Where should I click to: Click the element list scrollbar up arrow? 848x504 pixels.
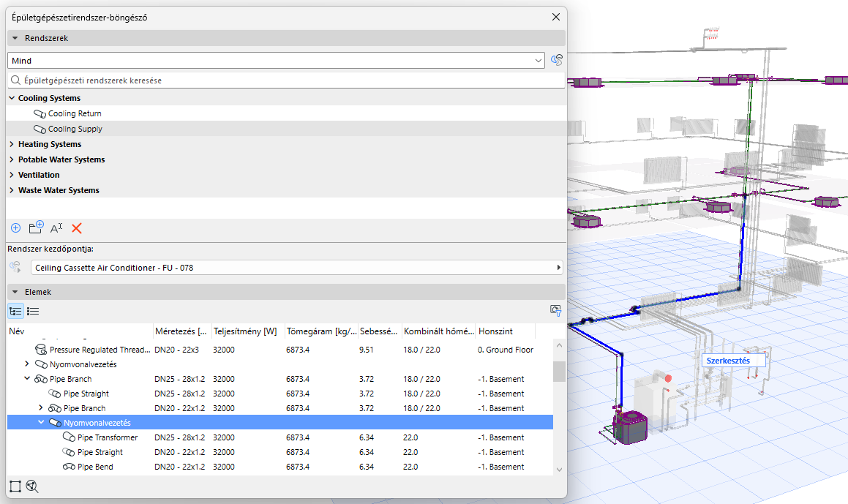[x=559, y=345]
